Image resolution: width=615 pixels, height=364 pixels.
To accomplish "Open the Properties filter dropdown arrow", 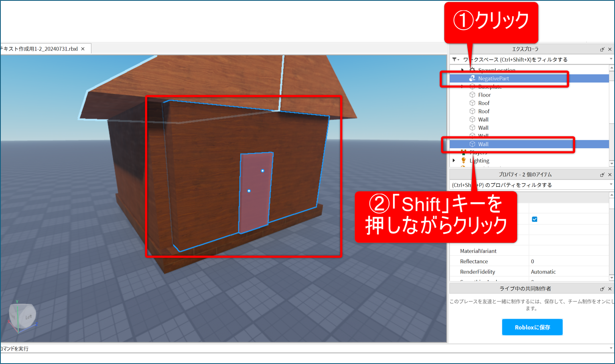I will point(611,185).
